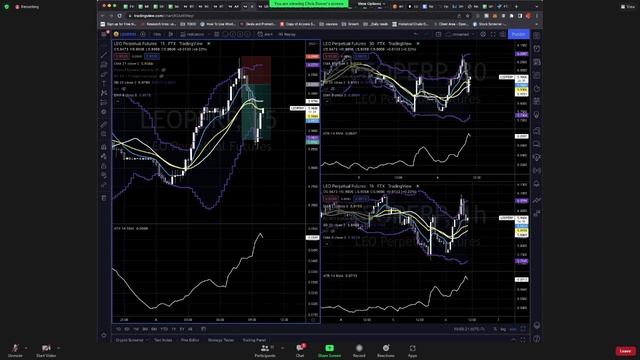
Task: Select the All time range
Action: pyautogui.click(x=191, y=329)
